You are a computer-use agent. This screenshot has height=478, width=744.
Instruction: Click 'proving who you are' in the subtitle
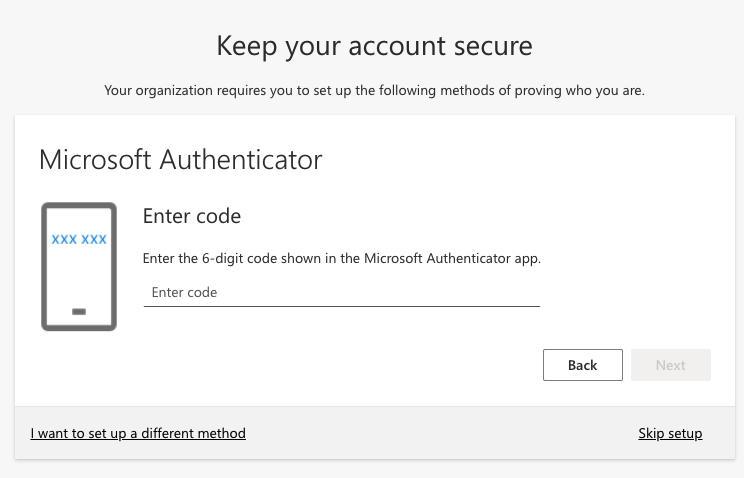coord(581,90)
